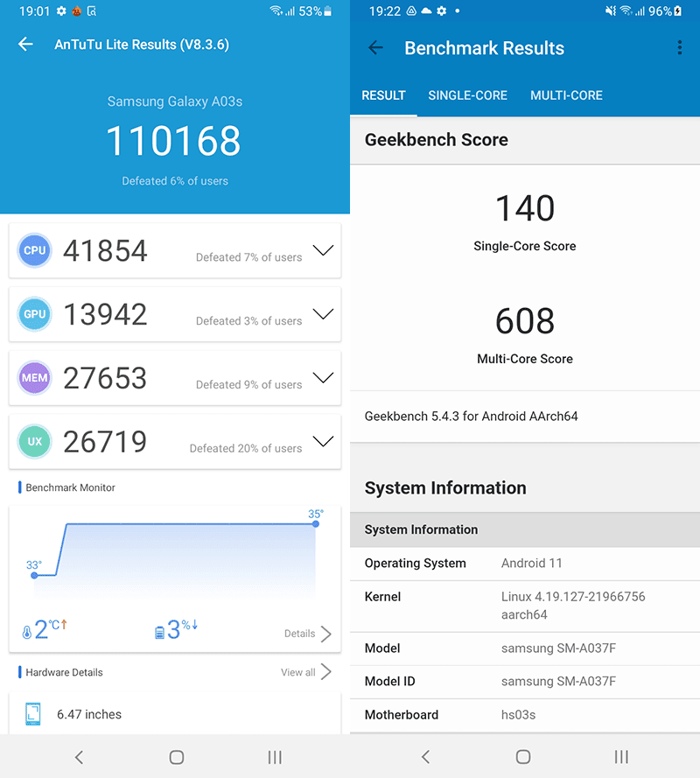Tap the gray System Information subheader row
700x778 pixels.
coord(525,530)
